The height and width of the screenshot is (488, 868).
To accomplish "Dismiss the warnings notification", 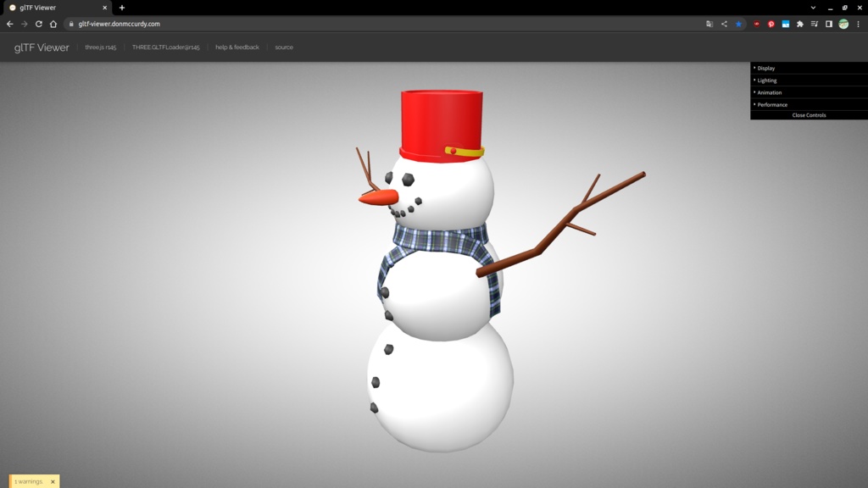I will click(53, 481).
